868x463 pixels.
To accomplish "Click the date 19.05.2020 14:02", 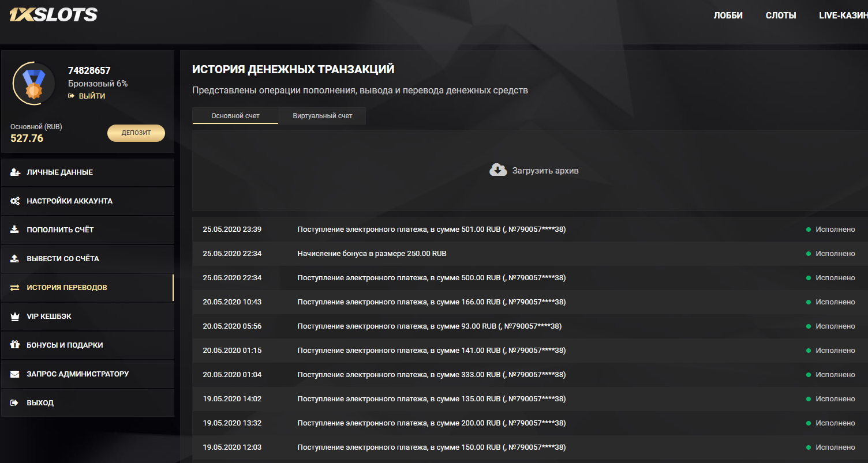I will (x=232, y=399).
